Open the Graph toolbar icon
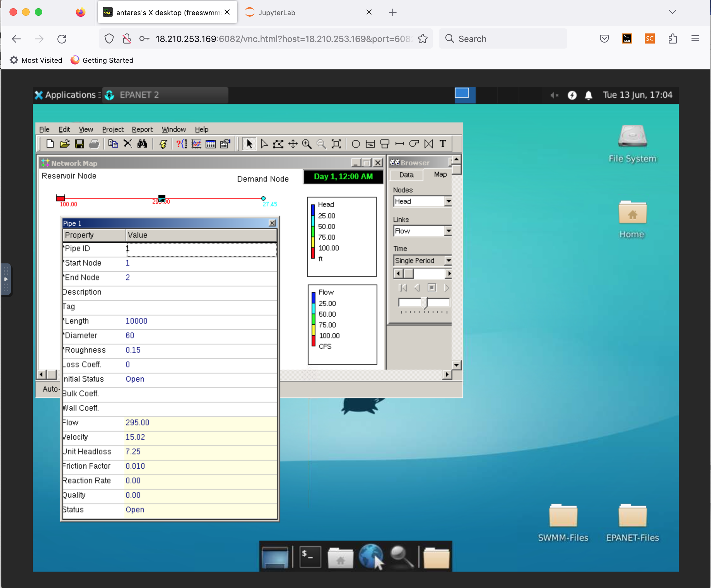 [x=197, y=144]
